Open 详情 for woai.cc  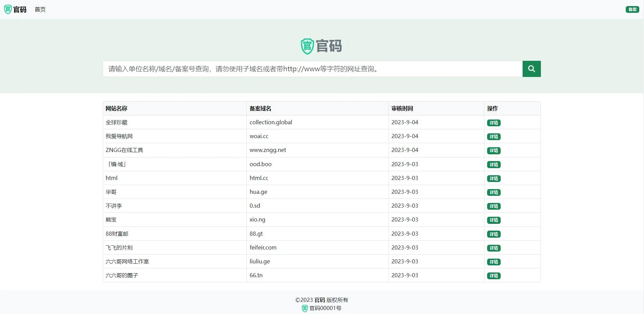coord(494,137)
